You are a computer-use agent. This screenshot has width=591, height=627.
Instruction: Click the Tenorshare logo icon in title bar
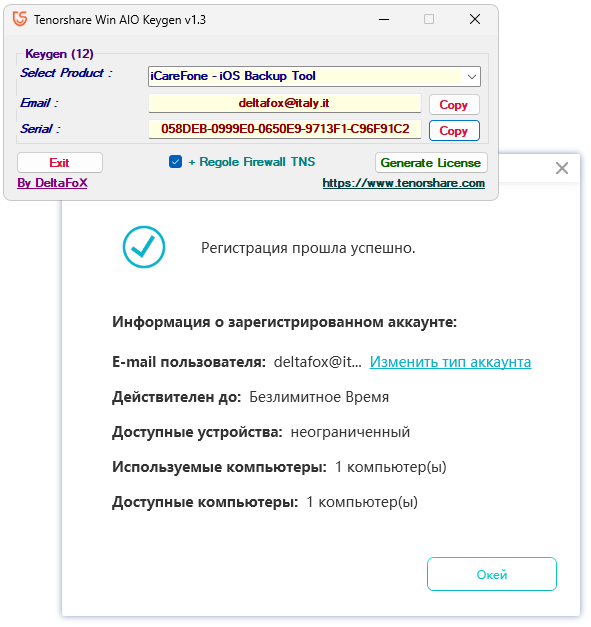[x=20, y=18]
